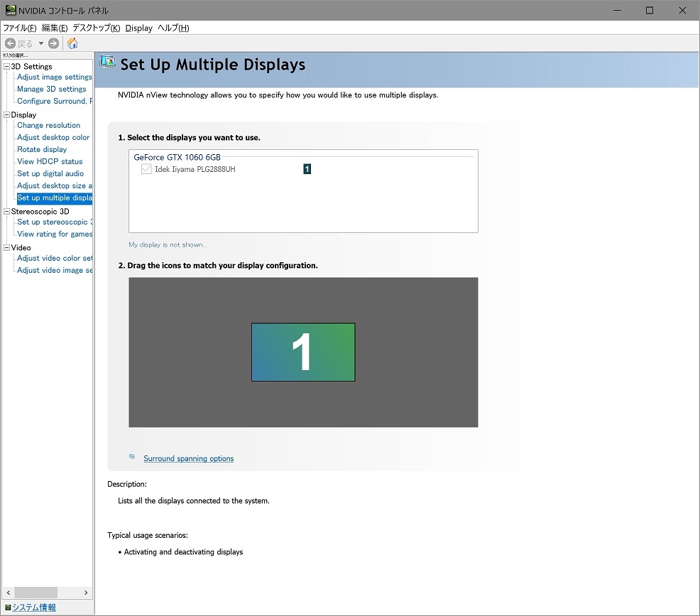Click the Video category label
Screen dimensions: 700x616
coord(21,247)
